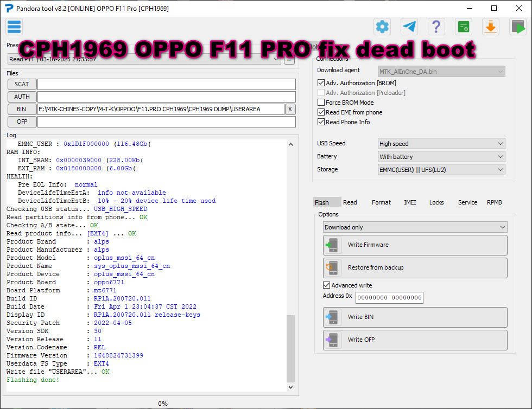Open the hamburger main menu
This screenshot has height=409, width=532.
(14, 27)
